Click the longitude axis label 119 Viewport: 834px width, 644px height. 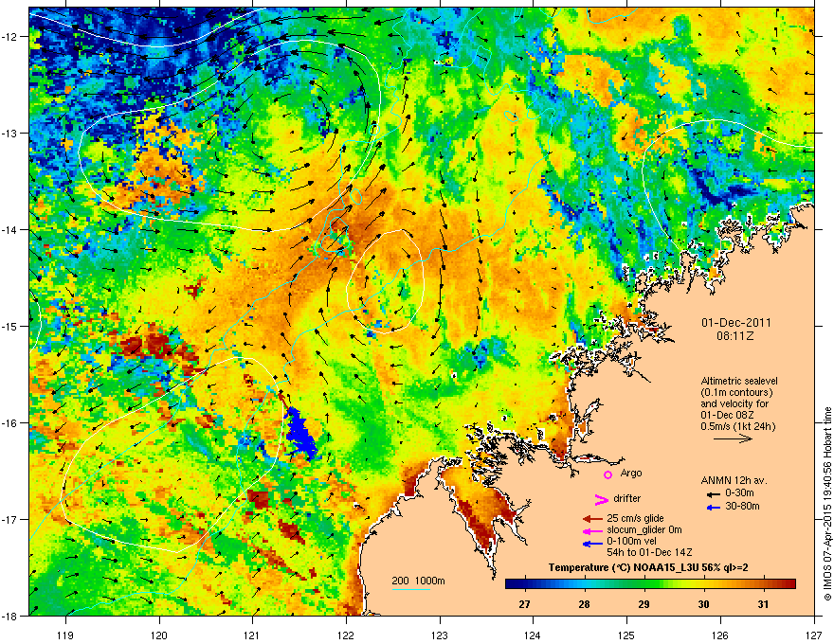(x=65, y=635)
